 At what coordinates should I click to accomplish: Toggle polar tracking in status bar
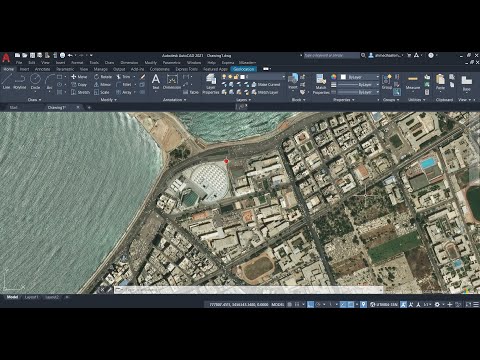click(x=318, y=304)
